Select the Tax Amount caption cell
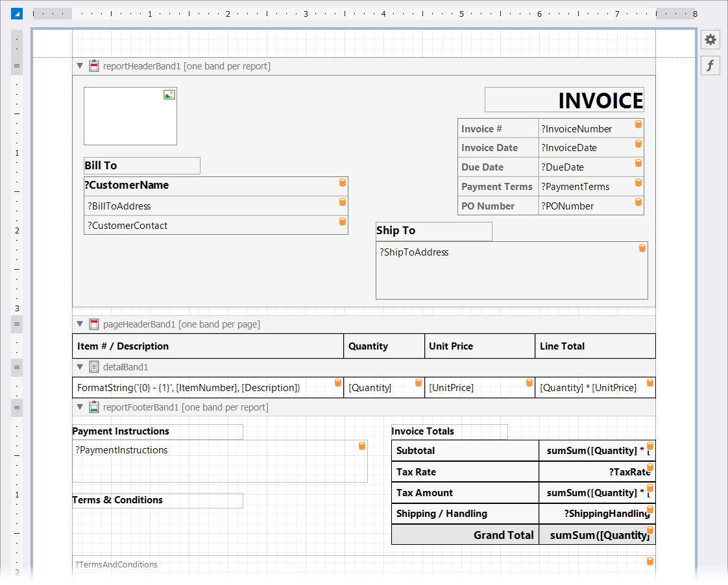Viewport: 728px width, 585px height. (465, 493)
